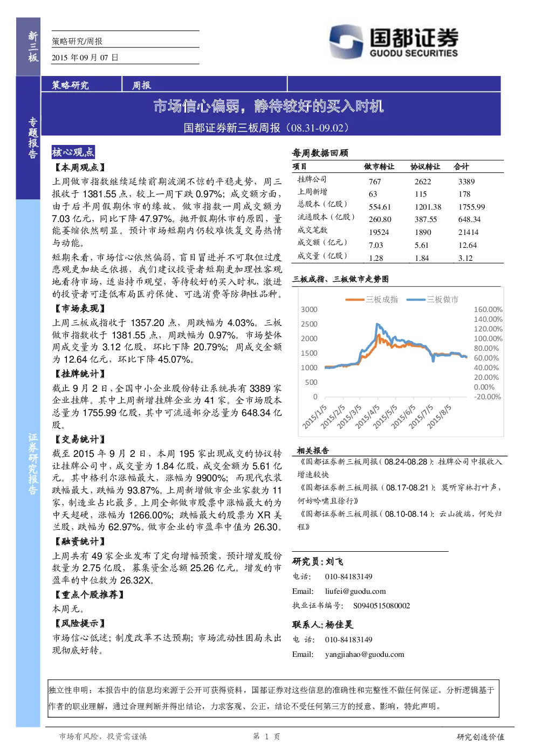Click the Guodu Securities logo
The image size is (535, 756).
[x=394, y=42]
